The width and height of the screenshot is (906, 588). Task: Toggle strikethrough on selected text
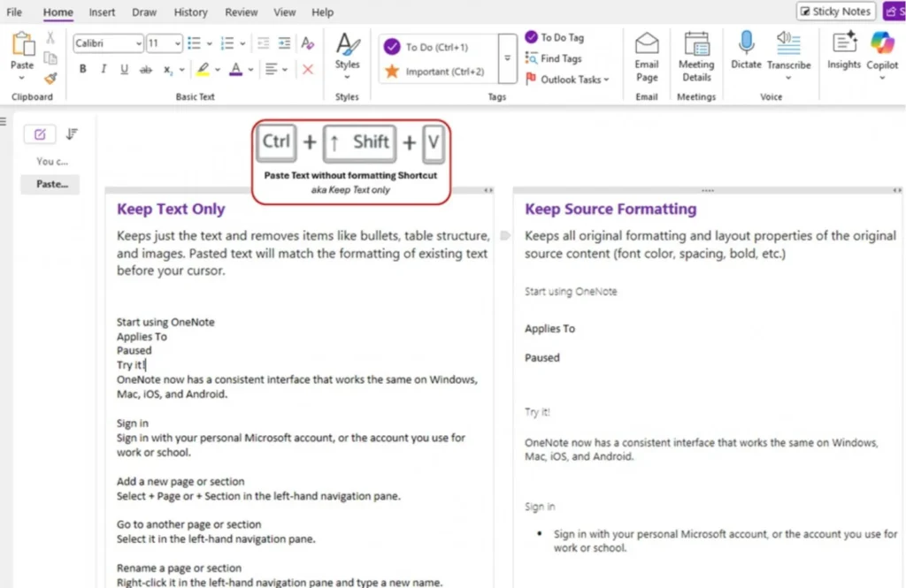pyautogui.click(x=145, y=69)
